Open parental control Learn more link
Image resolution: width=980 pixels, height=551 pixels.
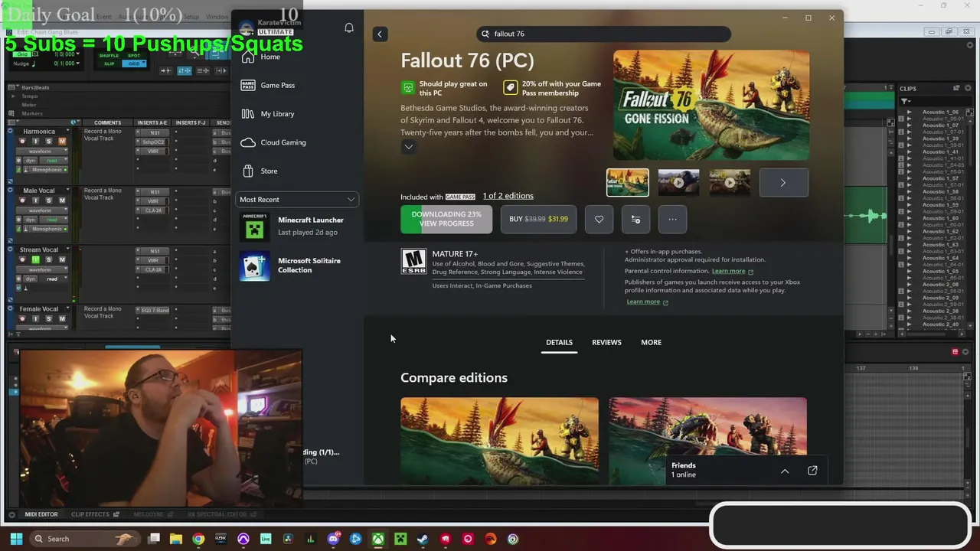point(733,271)
